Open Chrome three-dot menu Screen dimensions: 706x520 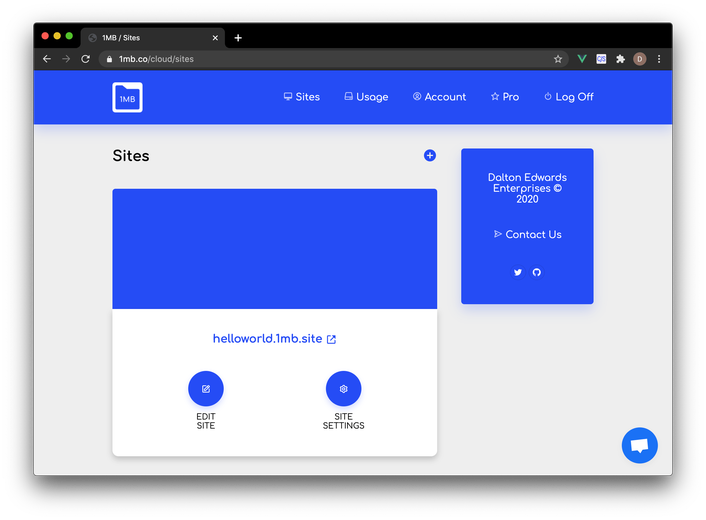[x=659, y=59]
